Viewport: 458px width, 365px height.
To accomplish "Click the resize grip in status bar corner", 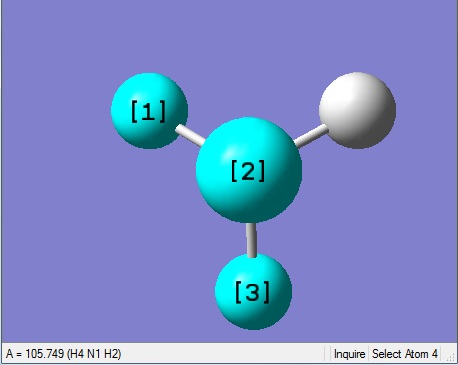I will point(450,357).
